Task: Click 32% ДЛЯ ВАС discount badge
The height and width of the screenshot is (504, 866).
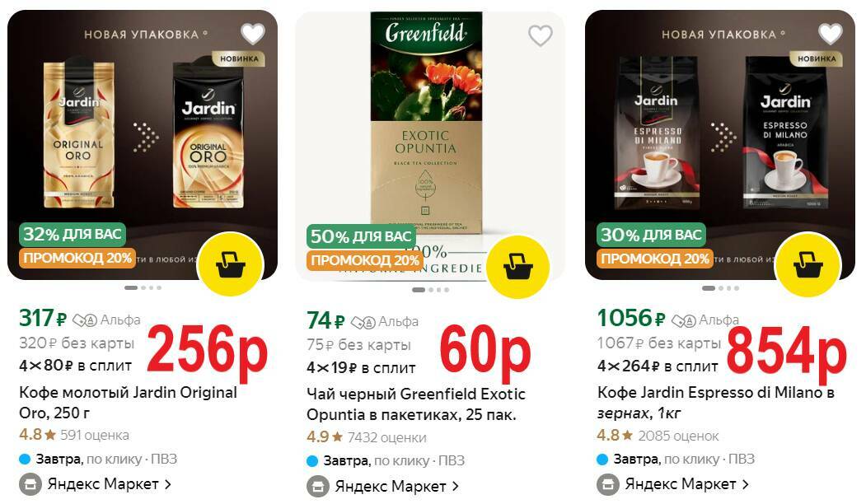Action: pyautogui.click(x=73, y=234)
